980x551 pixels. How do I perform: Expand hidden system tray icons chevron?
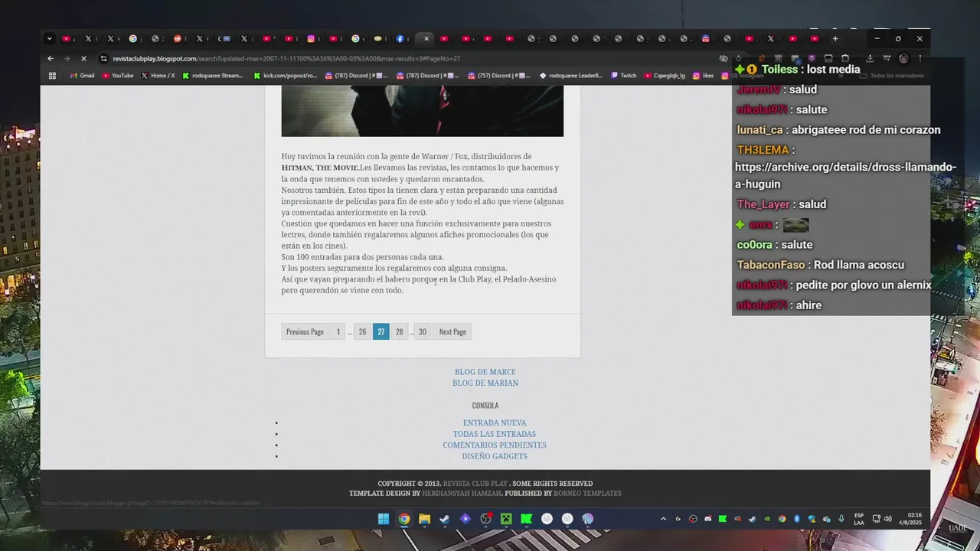(x=663, y=519)
